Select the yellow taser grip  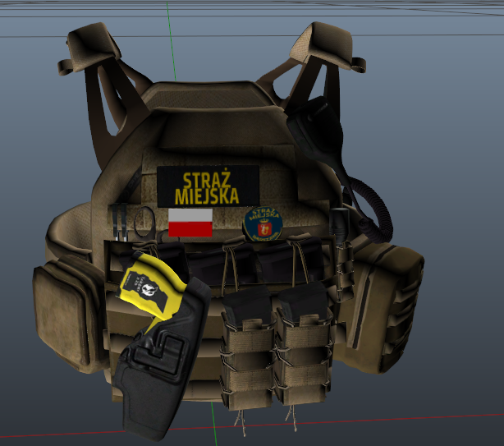pos(149,283)
